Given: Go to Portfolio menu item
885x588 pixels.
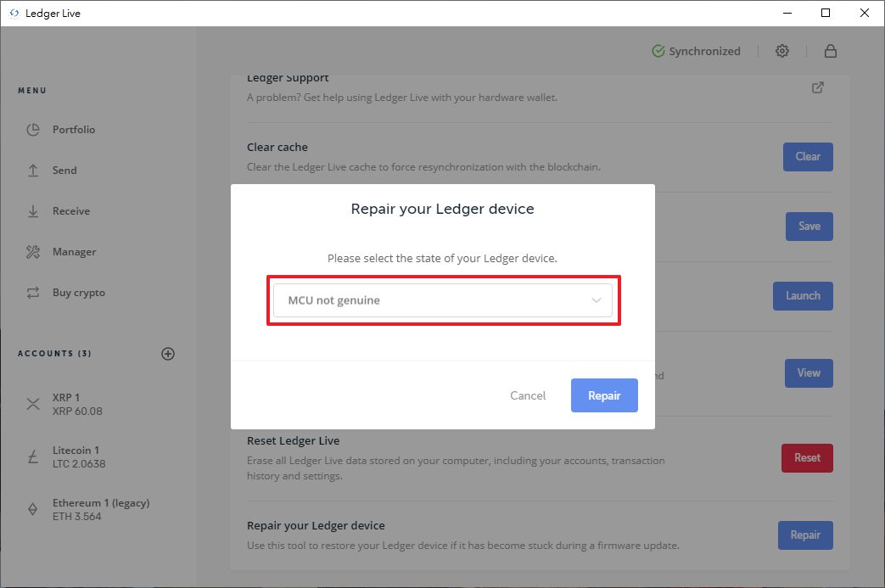Looking at the screenshot, I should pos(73,130).
